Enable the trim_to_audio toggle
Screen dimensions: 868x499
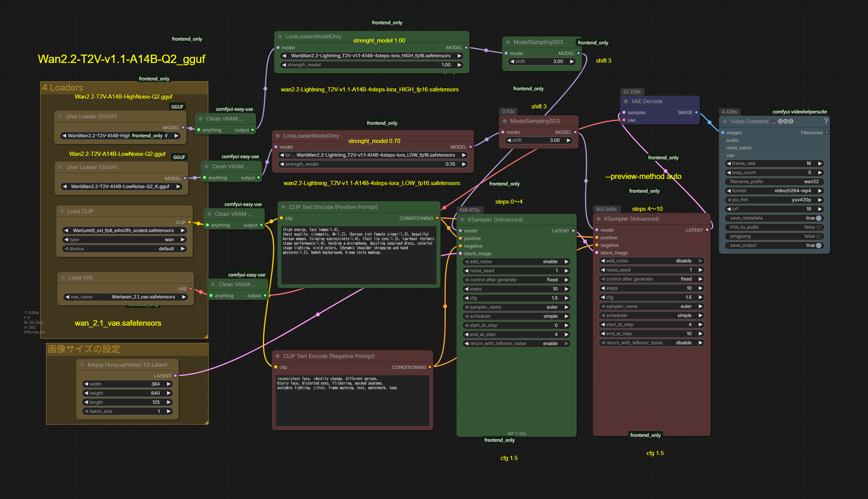(818, 227)
